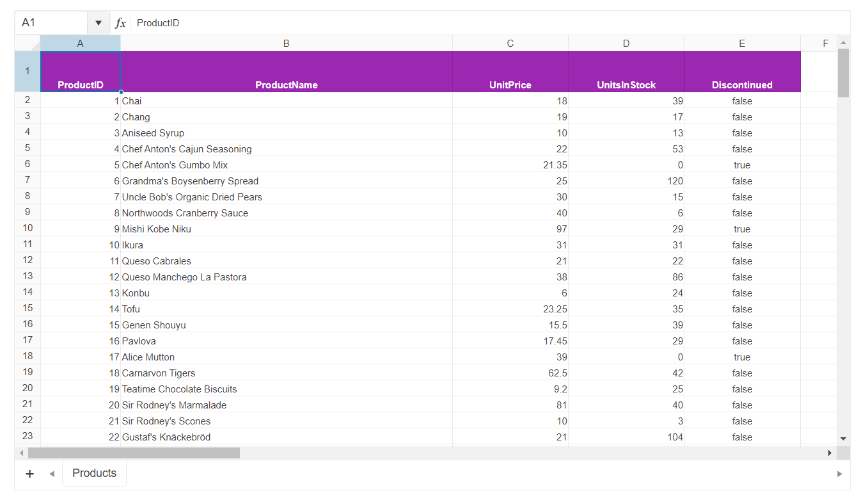
Task: Select row 5 header
Action: (x=27, y=148)
